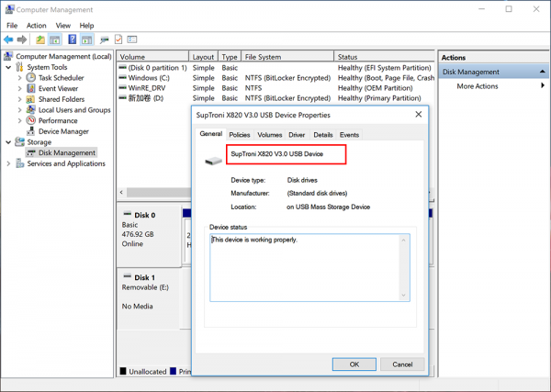Viewport: 551px width, 392px height.
Task: Switch to the Driver tab
Action: pos(297,135)
